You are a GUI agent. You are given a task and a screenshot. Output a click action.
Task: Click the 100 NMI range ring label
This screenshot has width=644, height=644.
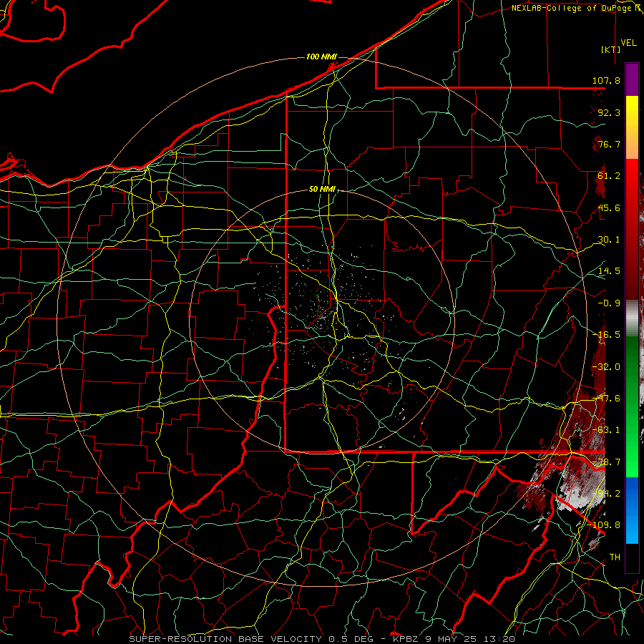tap(321, 57)
